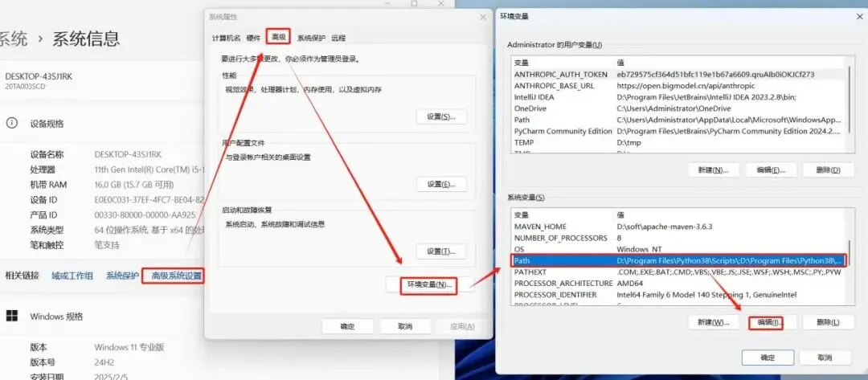Select the Path row in user variables
Screen dimensions: 868x380
680,120
